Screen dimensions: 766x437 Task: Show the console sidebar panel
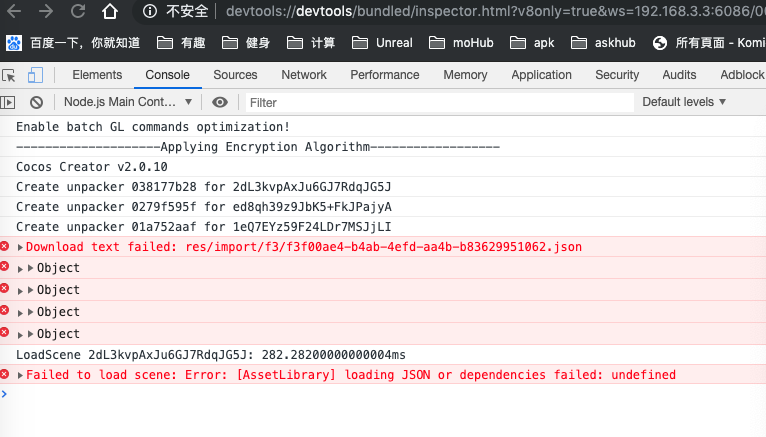[9, 102]
